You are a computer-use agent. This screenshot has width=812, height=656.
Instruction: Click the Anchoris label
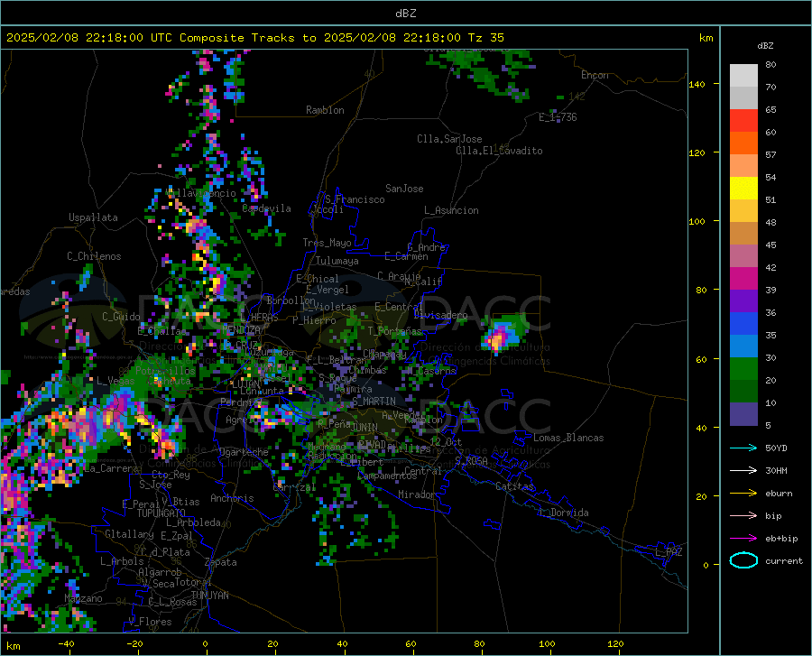[232, 499]
